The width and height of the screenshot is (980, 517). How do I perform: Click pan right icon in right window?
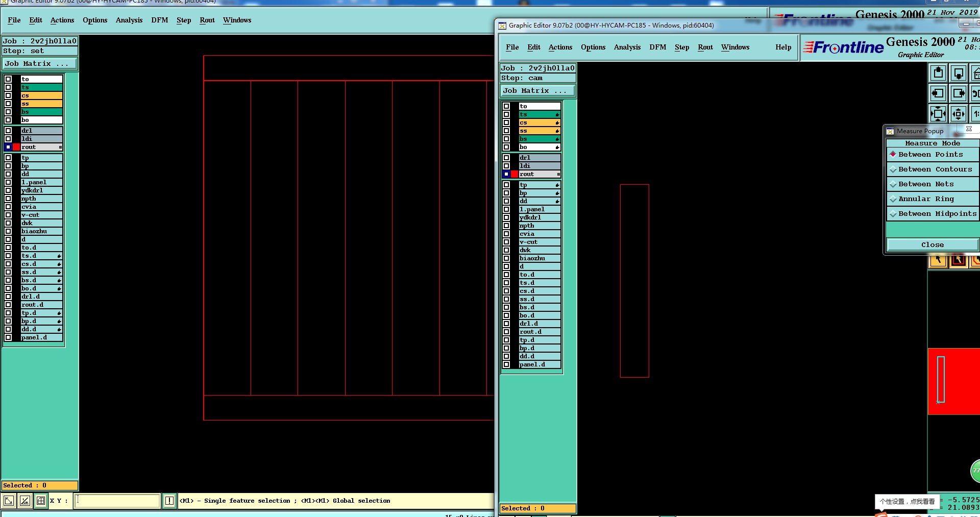(x=959, y=93)
